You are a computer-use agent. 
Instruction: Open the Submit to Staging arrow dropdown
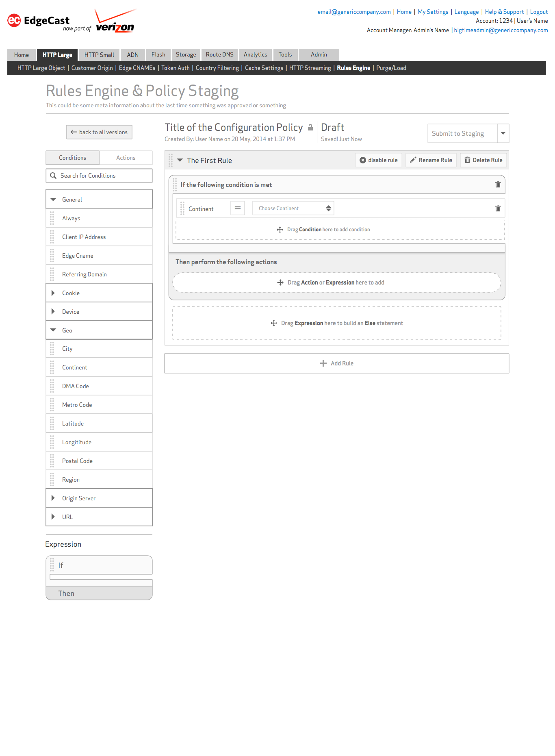point(503,133)
